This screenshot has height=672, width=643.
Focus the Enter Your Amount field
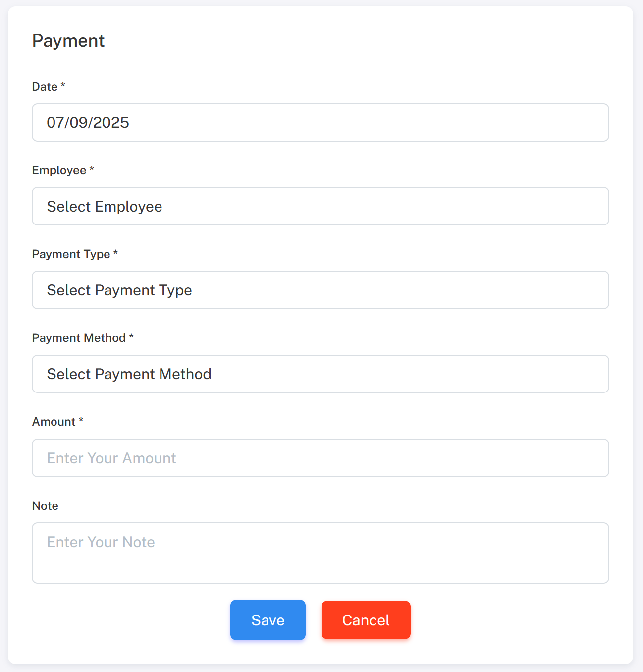tap(320, 458)
